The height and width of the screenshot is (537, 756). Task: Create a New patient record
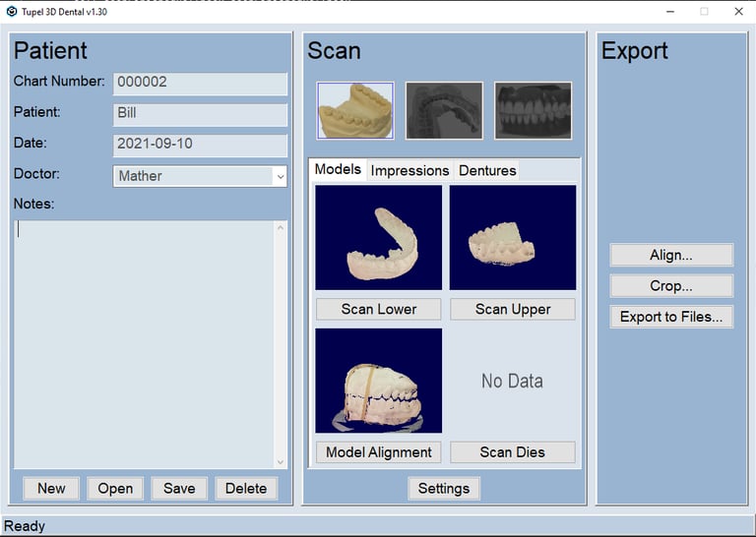51,489
